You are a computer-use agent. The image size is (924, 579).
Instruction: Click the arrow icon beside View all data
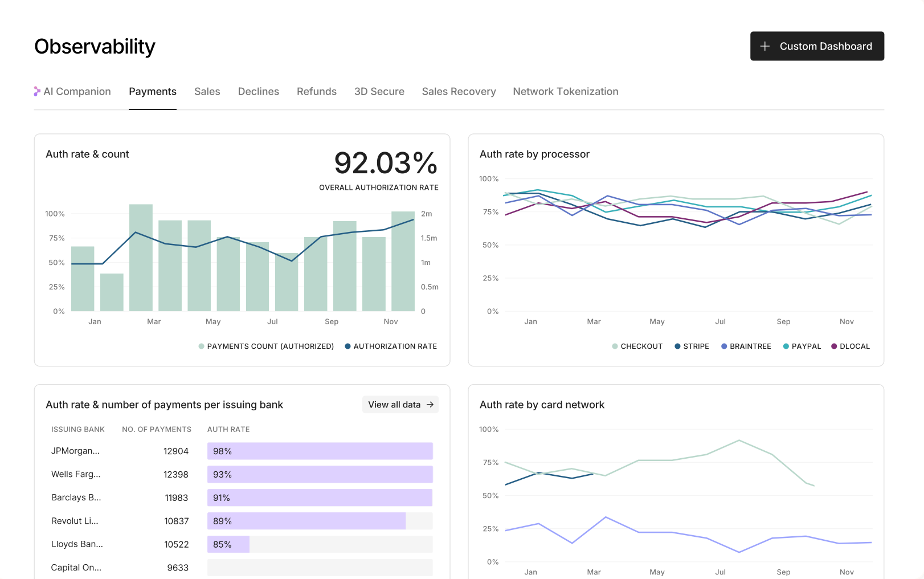tap(430, 405)
